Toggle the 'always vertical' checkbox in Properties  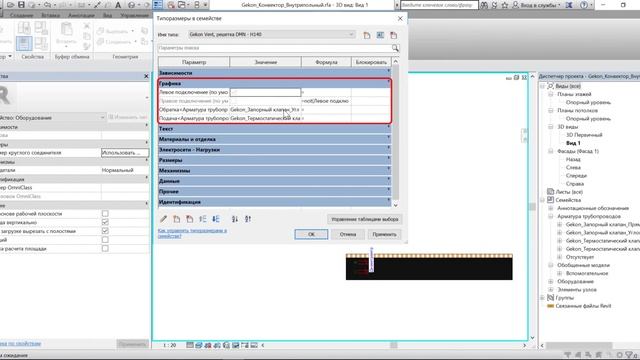(105, 222)
